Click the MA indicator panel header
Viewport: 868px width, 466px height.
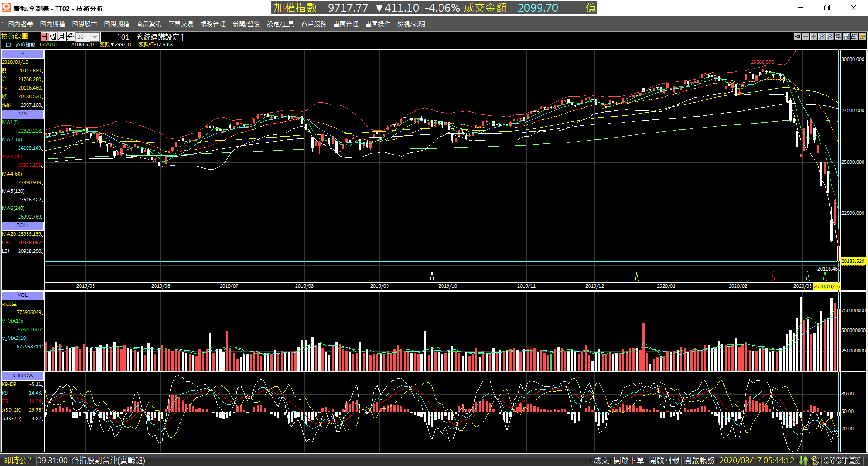tap(23, 114)
